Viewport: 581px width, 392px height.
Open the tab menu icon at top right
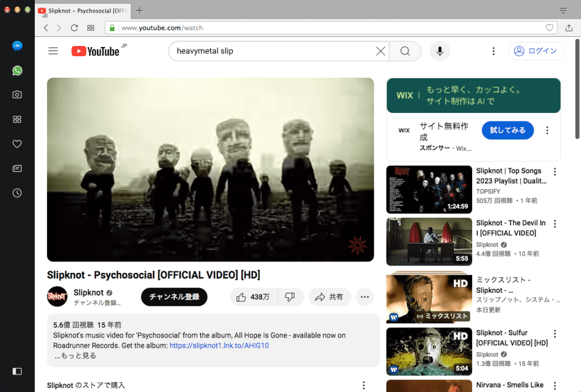[x=563, y=10]
